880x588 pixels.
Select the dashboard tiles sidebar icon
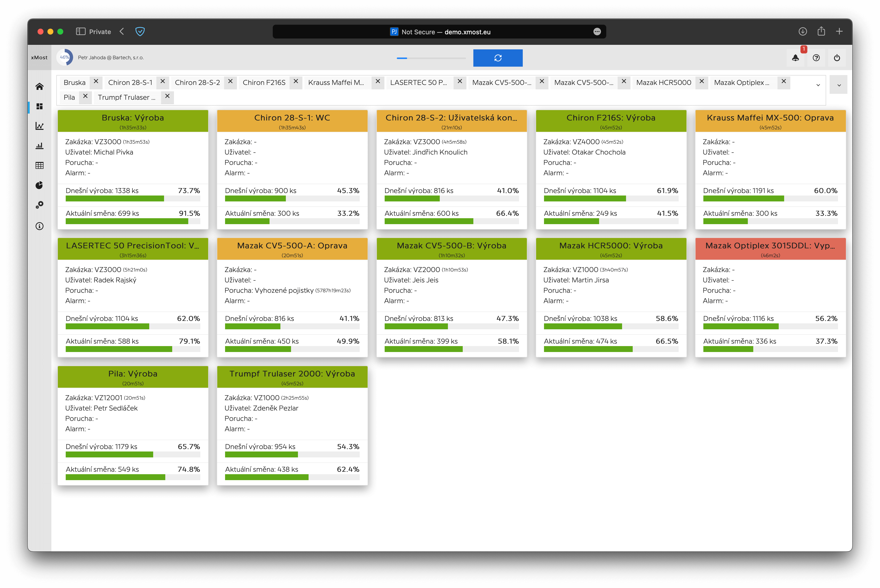pyautogui.click(x=39, y=106)
